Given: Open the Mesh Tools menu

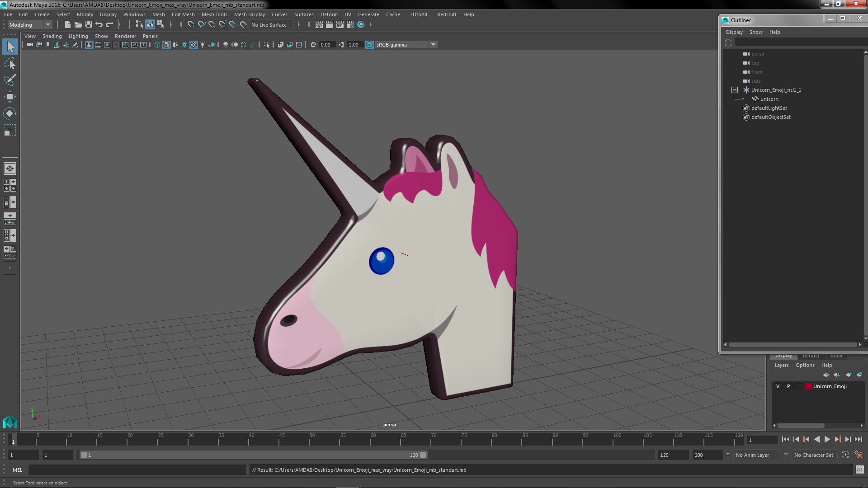Looking at the screenshot, I should click(x=214, y=14).
